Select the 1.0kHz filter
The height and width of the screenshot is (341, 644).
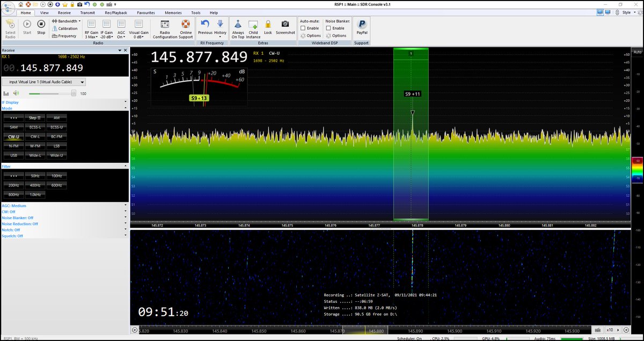pos(35,194)
